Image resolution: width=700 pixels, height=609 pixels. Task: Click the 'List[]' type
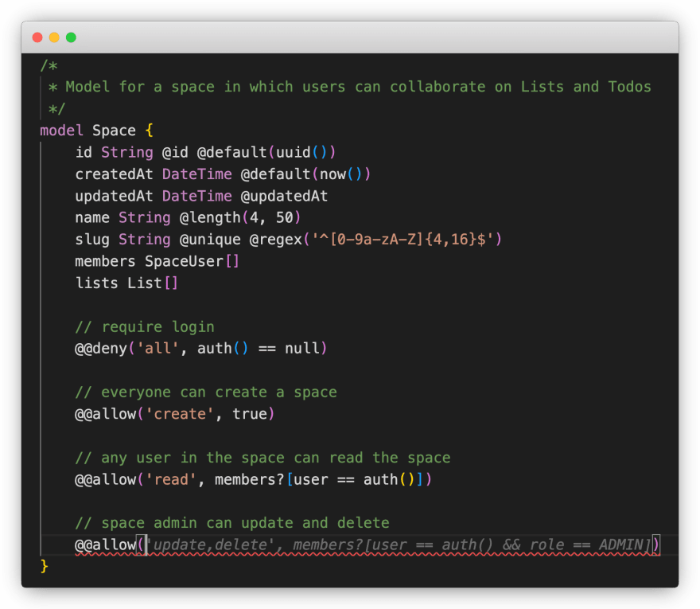pyautogui.click(x=153, y=283)
